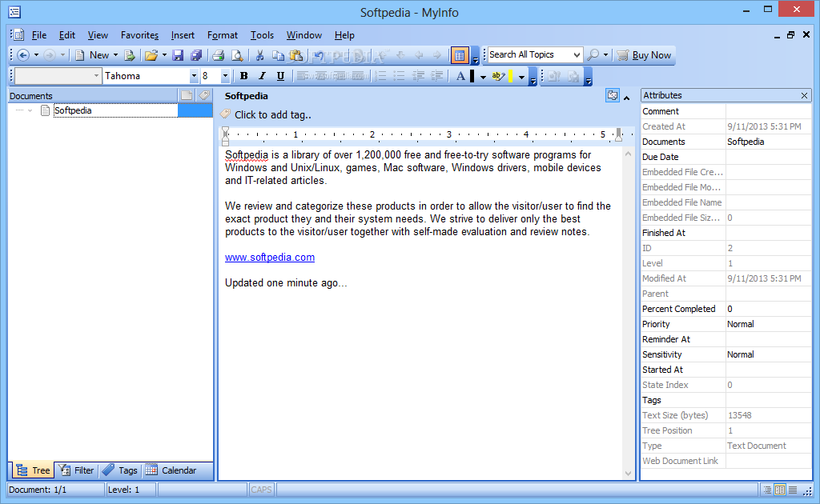The height and width of the screenshot is (504, 820).
Task: Click the last view layout icon in status bar
Action: pos(793,490)
